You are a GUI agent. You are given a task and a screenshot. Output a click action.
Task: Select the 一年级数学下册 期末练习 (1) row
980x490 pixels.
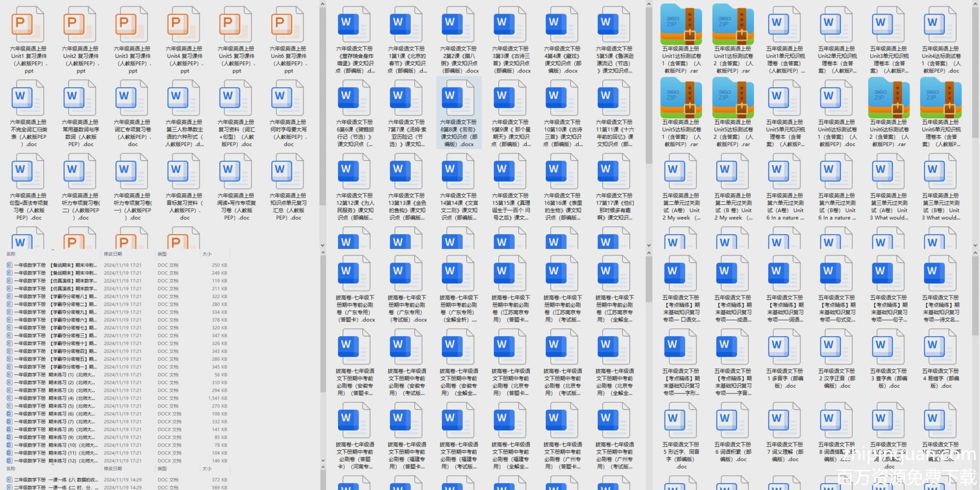point(117,375)
